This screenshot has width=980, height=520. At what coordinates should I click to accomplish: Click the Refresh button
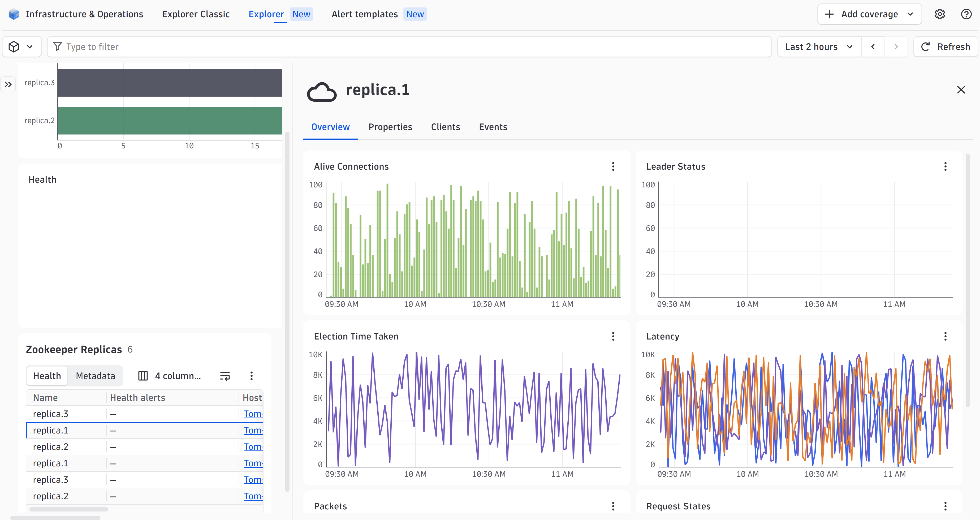click(x=946, y=47)
